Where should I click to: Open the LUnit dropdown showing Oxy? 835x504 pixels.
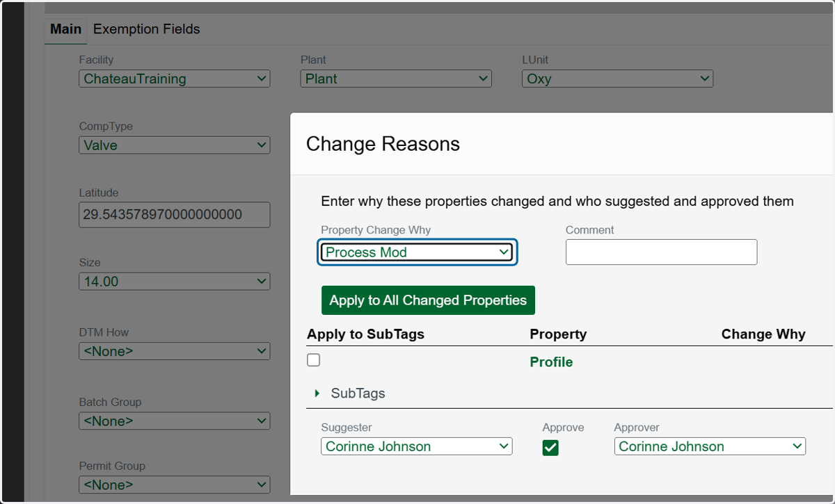(617, 79)
